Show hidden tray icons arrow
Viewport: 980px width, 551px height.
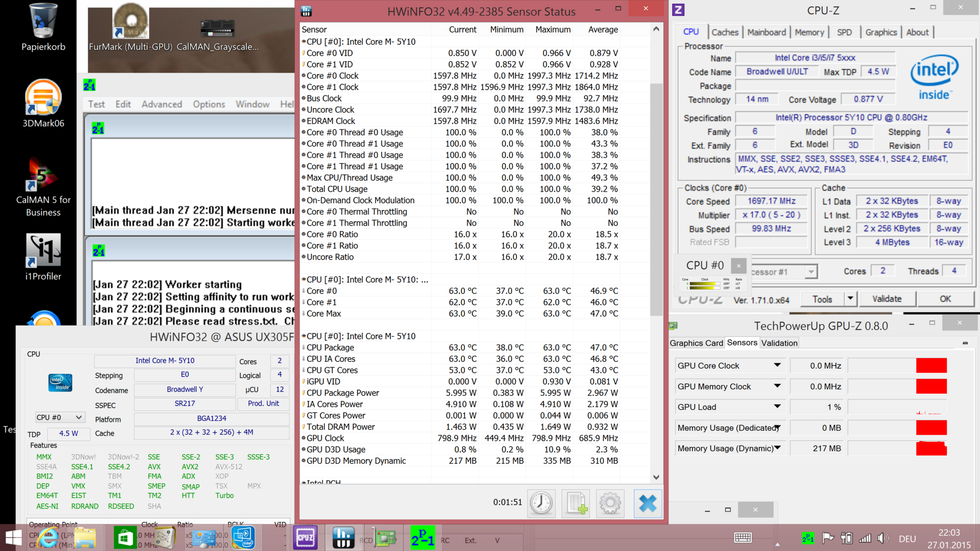pos(777,544)
